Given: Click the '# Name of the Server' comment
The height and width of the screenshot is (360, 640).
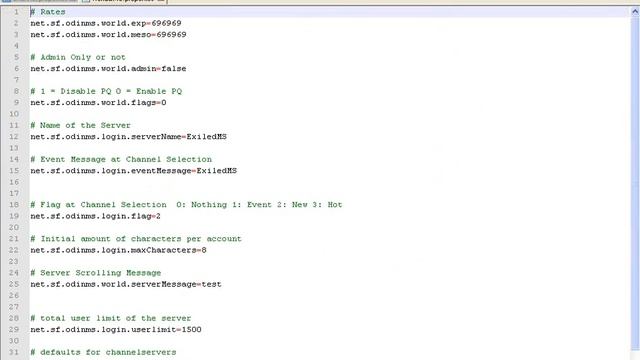Looking at the screenshot, I should (x=80, y=125).
